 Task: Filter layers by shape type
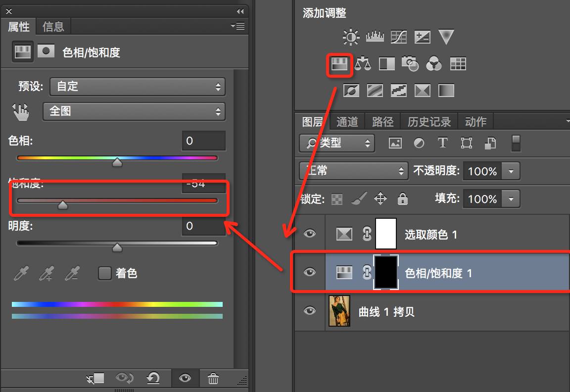pos(467,143)
